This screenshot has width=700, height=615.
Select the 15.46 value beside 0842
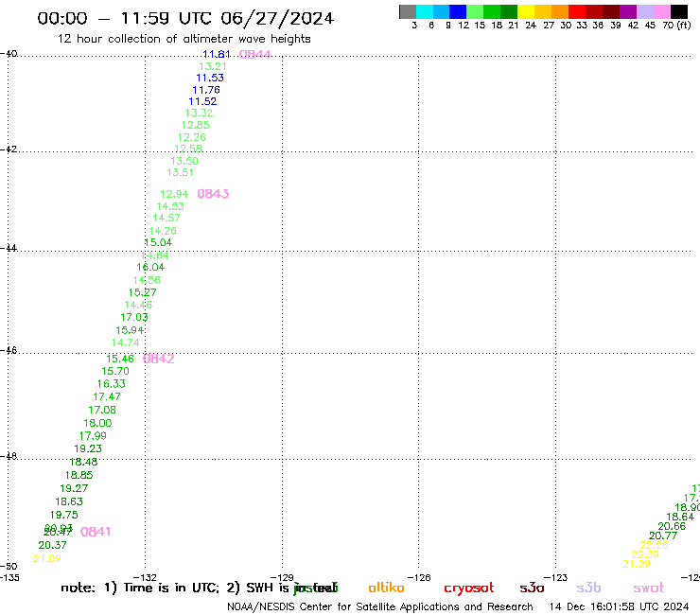(x=120, y=359)
